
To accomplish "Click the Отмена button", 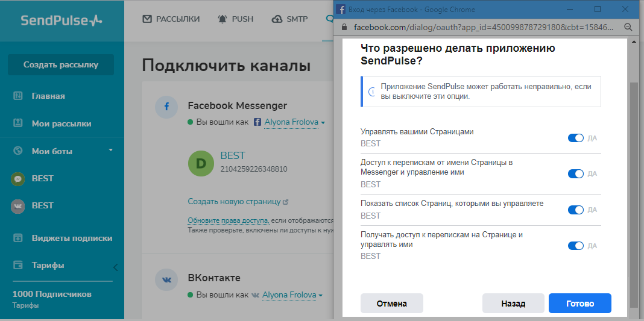I will click(392, 304).
